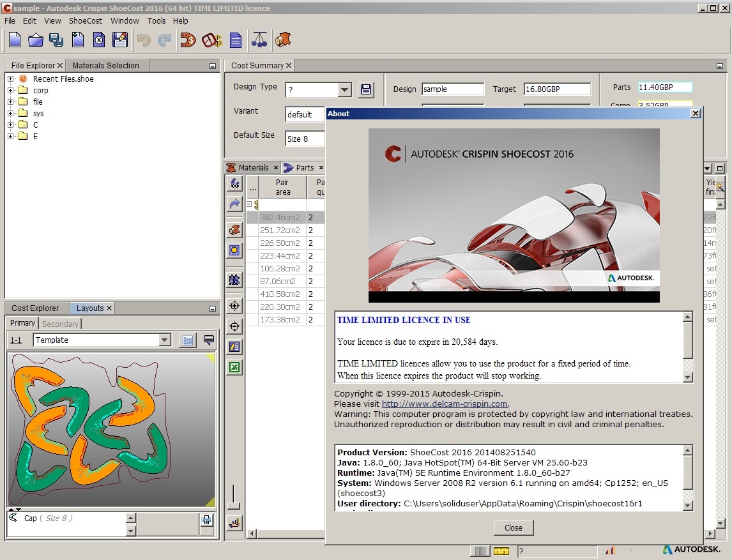Viewport: 732px width, 560px height.
Task: Click the yellow circle grid icon
Action: point(235,250)
